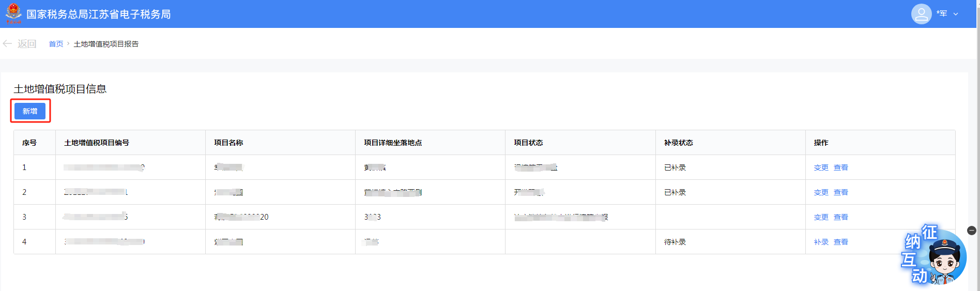Expand the user account dropdown chevron
The image size is (980, 291).
pos(956,14)
